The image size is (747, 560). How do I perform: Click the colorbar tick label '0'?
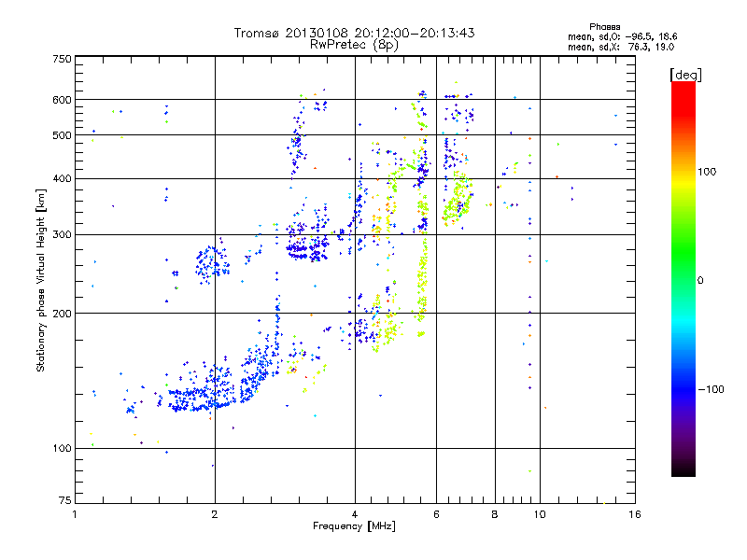click(x=700, y=281)
